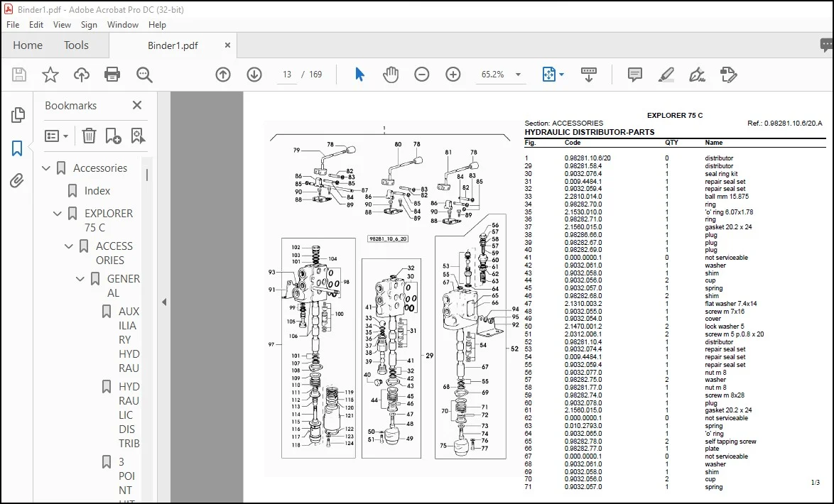This screenshot has width=834, height=504.
Task: Select the Binder1.pdf document tab
Action: [173, 45]
